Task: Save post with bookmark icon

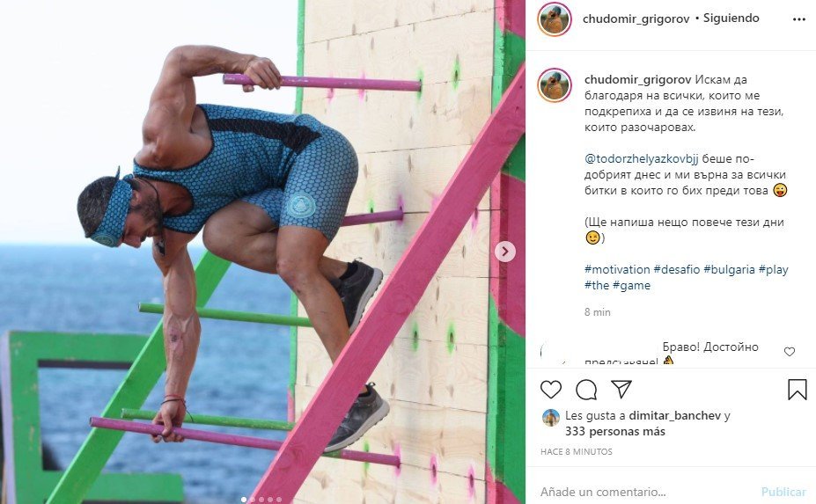Action: (x=797, y=390)
